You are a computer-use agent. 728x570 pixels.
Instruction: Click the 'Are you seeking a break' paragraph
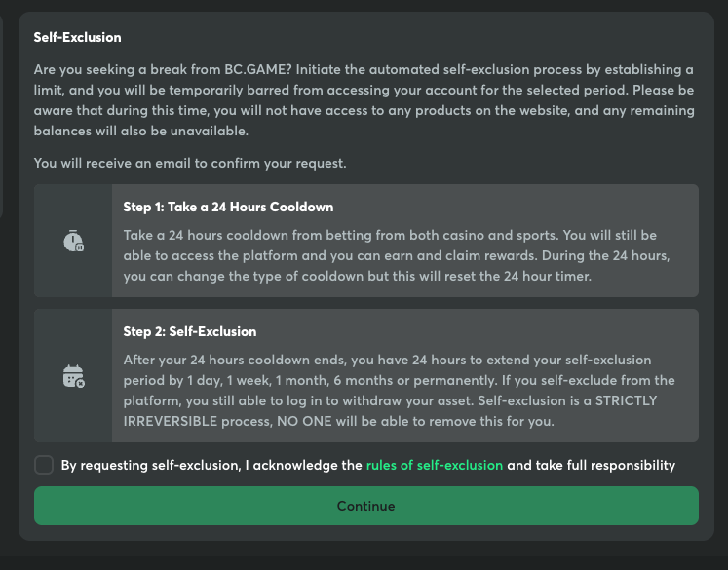click(364, 99)
